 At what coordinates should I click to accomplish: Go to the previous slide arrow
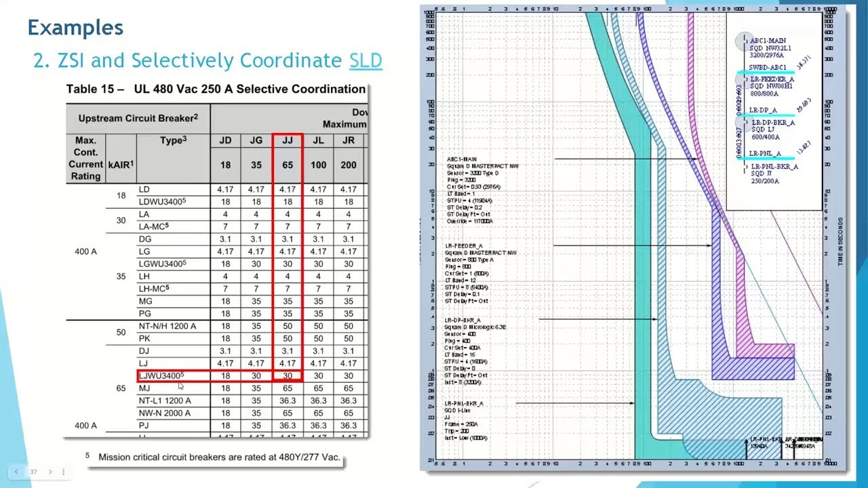pyautogui.click(x=16, y=472)
